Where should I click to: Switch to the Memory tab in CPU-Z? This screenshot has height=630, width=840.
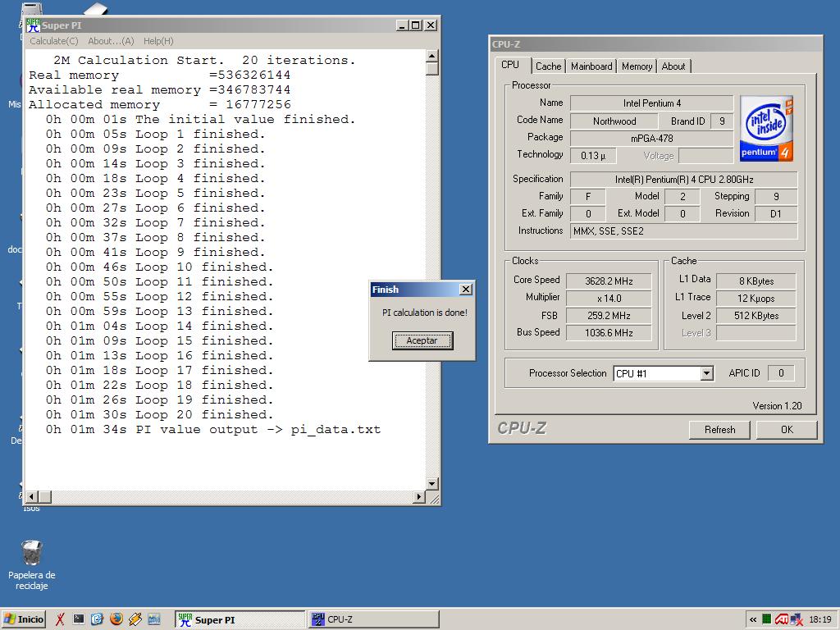tap(637, 66)
